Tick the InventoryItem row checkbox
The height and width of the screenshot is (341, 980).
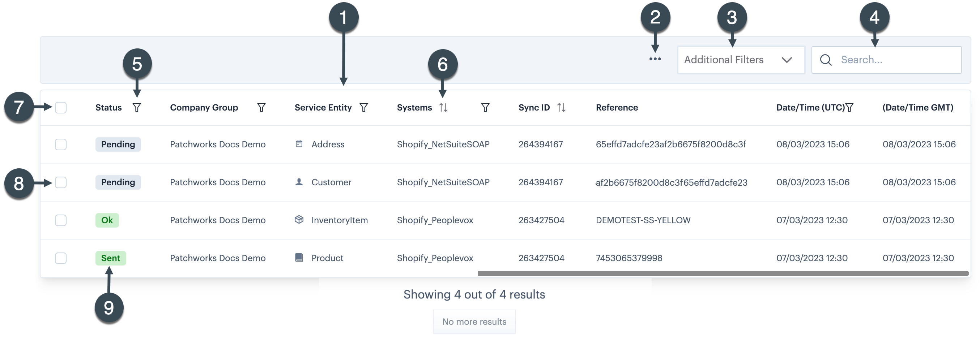click(61, 220)
